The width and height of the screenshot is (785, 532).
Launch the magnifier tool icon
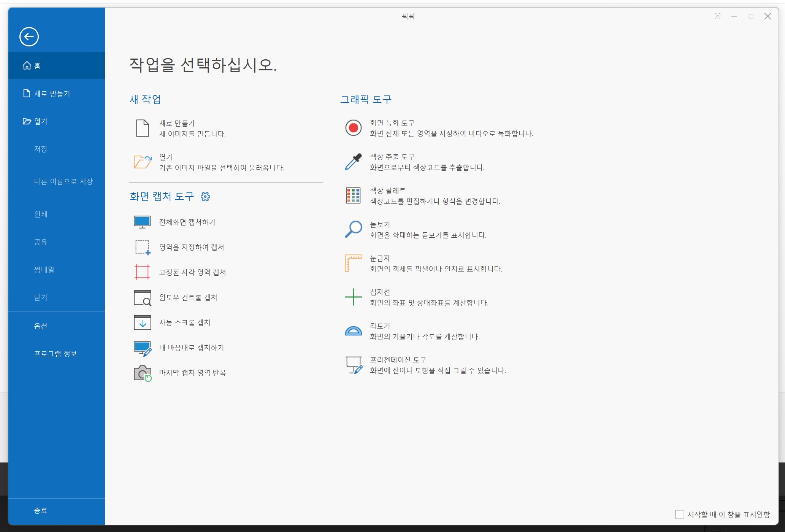tap(353, 229)
